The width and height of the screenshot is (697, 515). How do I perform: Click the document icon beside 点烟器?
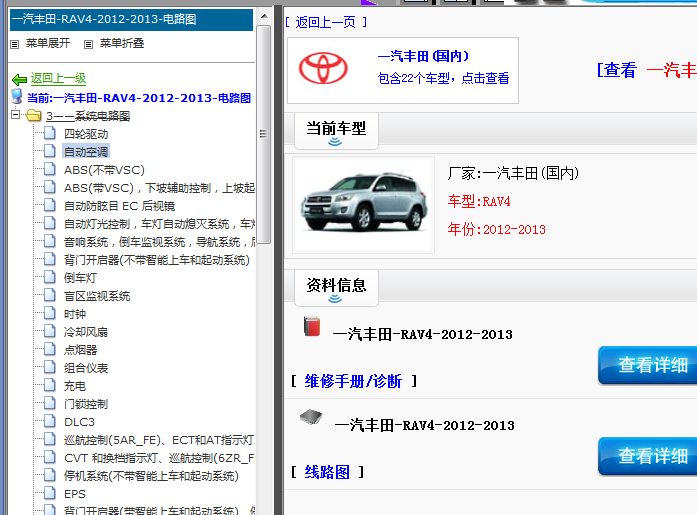[50, 349]
